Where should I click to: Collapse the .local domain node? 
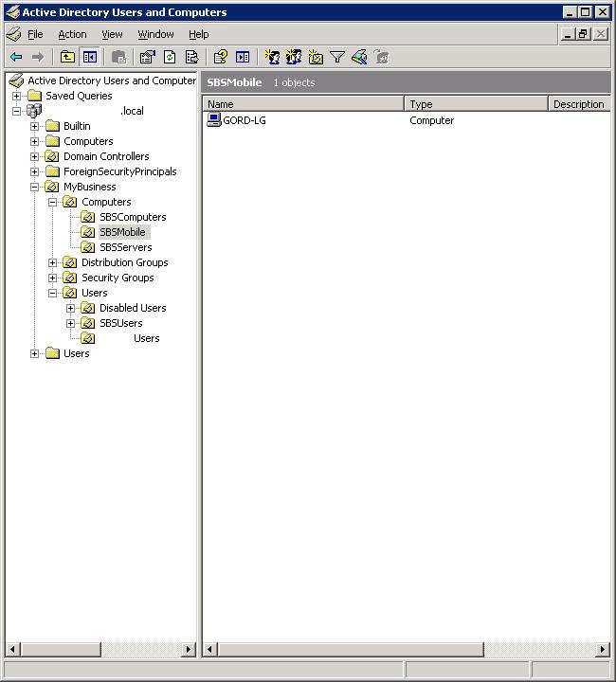[16, 111]
